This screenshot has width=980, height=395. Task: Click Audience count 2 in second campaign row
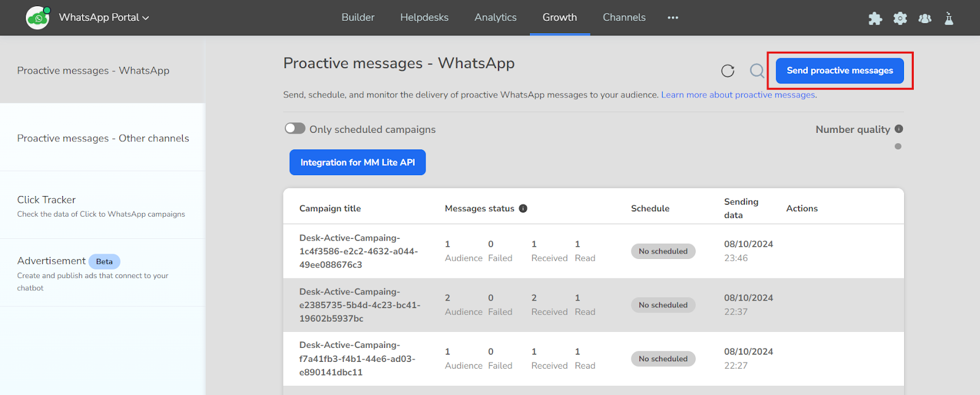click(x=448, y=298)
